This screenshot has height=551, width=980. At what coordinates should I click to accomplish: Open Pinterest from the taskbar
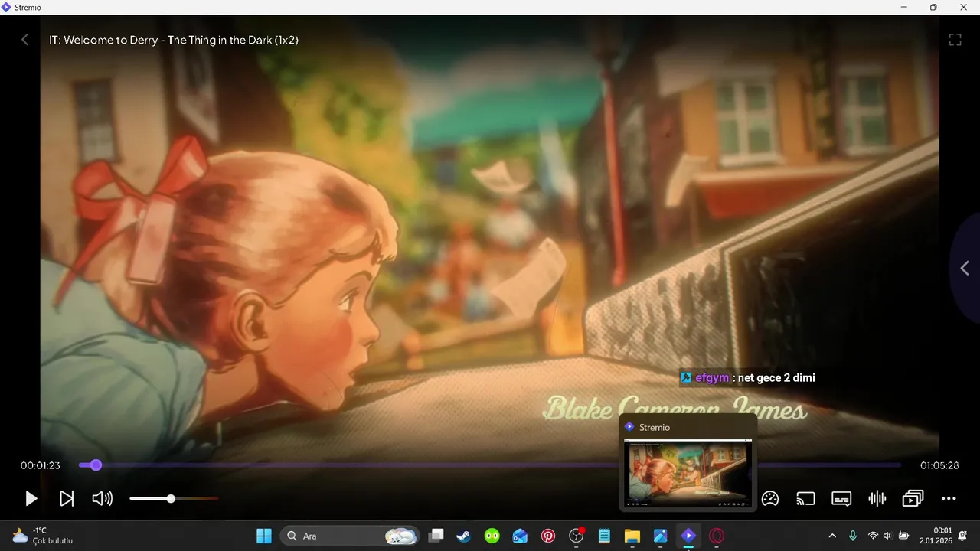(x=548, y=536)
